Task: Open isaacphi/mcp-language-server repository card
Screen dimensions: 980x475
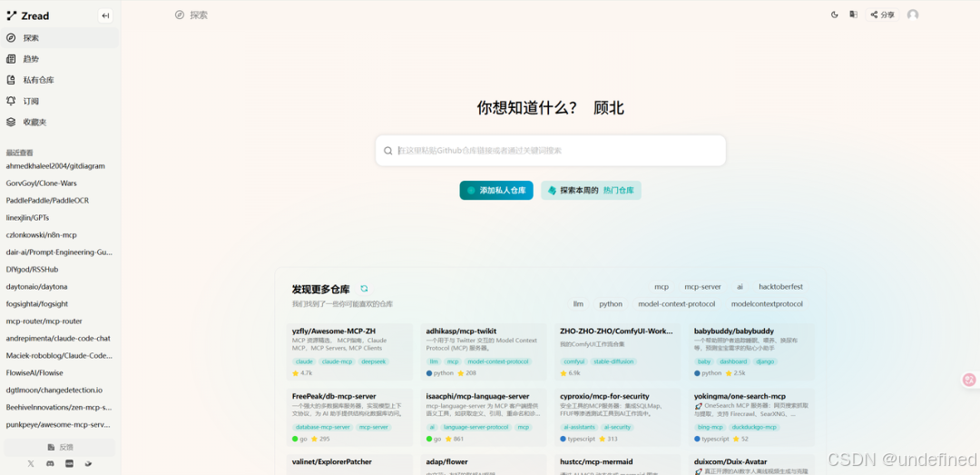Action: [x=485, y=418]
